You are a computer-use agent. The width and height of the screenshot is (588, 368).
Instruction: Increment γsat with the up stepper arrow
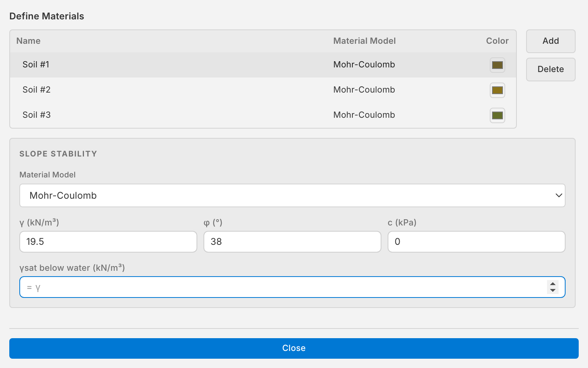pyautogui.click(x=553, y=284)
